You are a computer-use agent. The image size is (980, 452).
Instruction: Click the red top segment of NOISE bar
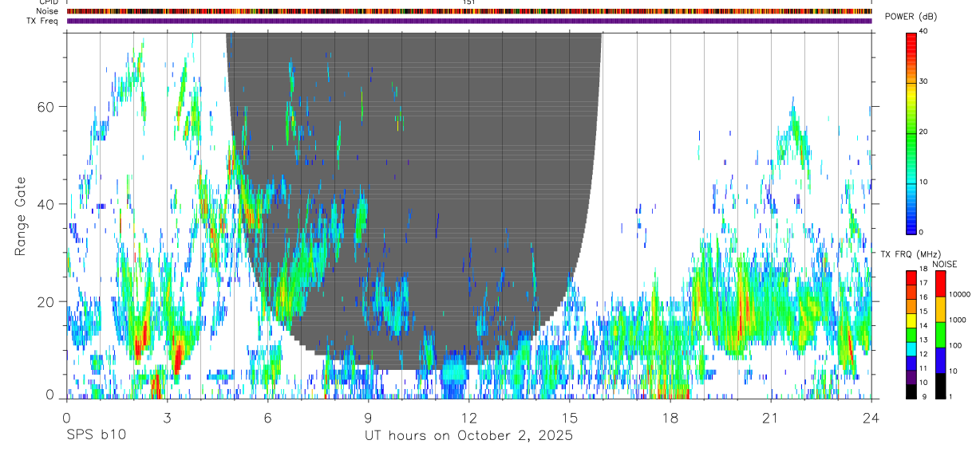click(x=940, y=283)
